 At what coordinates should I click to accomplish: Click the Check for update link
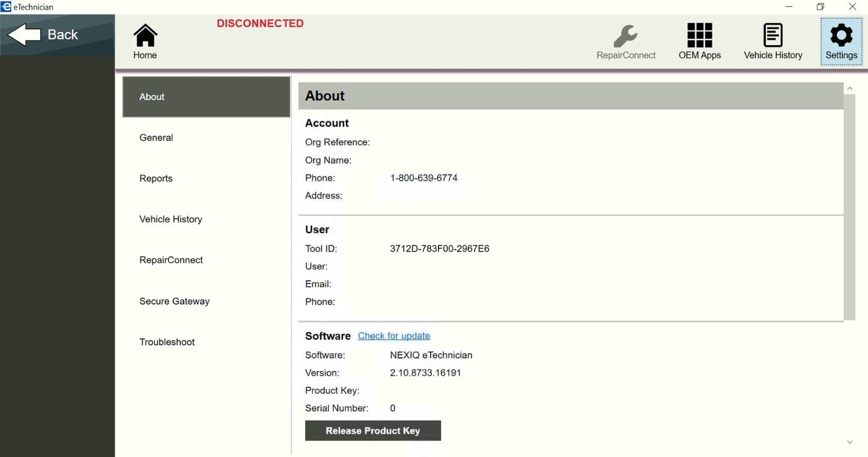click(394, 336)
